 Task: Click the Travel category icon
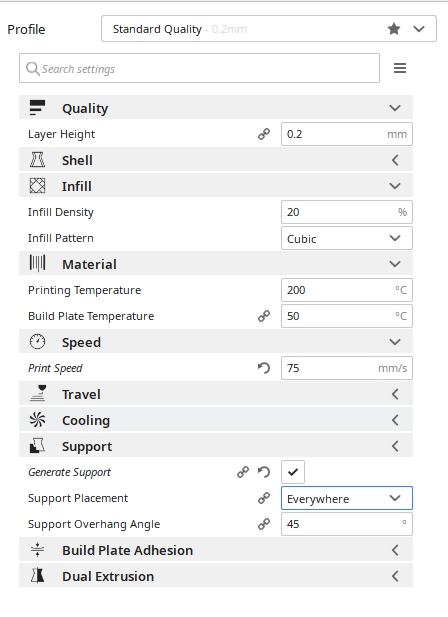click(x=38, y=393)
